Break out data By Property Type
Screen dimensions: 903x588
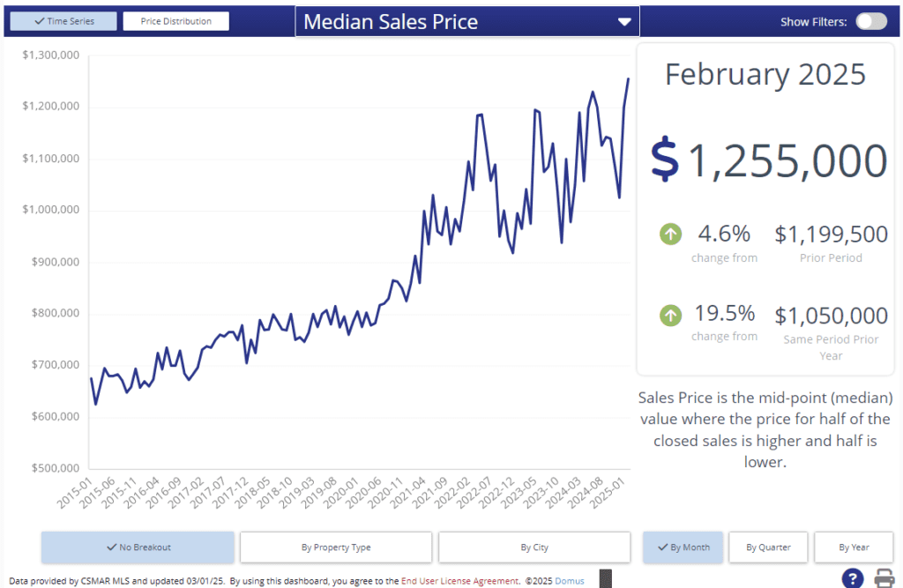(336, 547)
